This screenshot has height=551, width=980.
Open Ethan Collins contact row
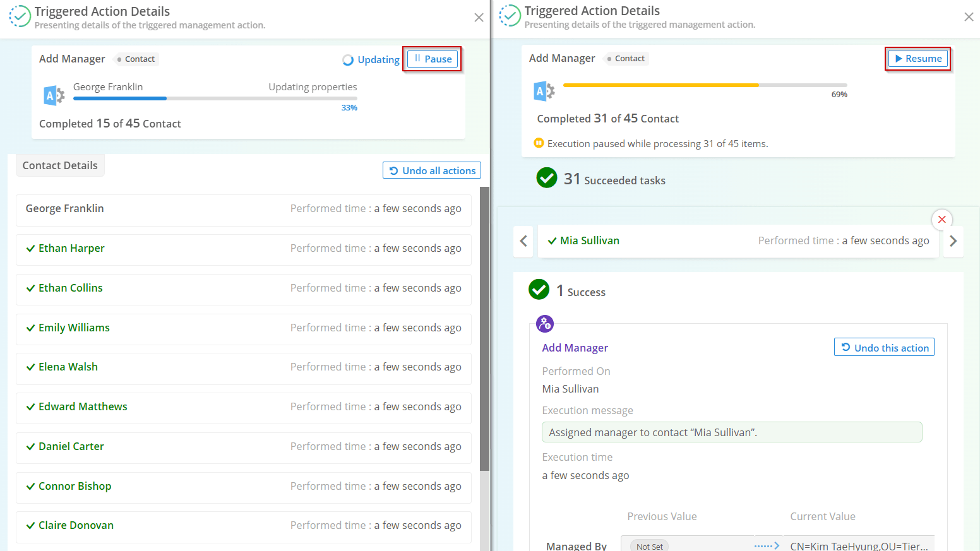[244, 288]
